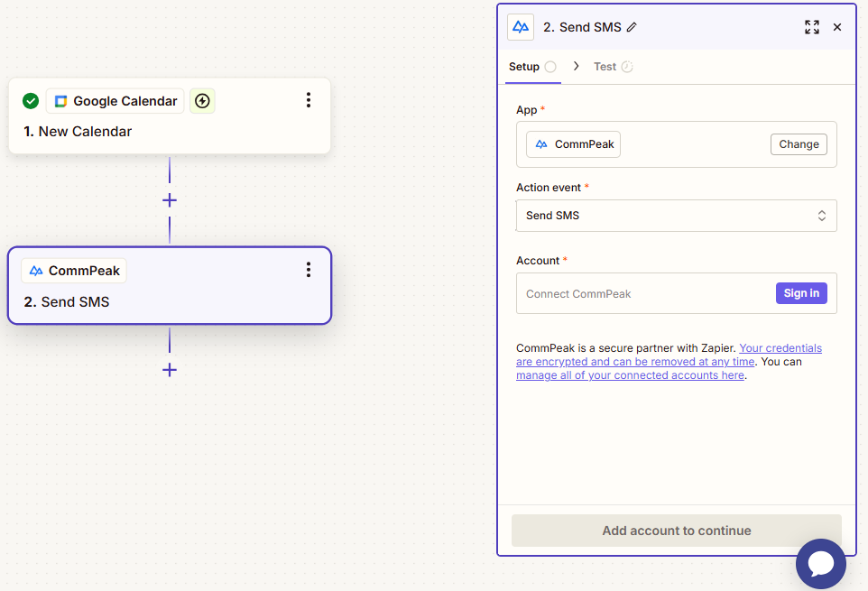The width and height of the screenshot is (868, 591).
Task: Click the Test tab clock status icon
Action: pos(627,67)
